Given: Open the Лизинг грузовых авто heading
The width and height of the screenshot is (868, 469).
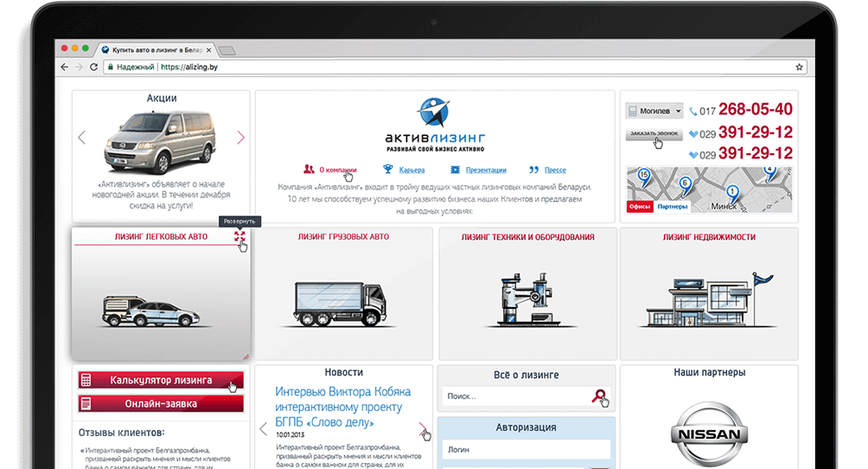Looking at the screenshot, I should pos(343,237).
